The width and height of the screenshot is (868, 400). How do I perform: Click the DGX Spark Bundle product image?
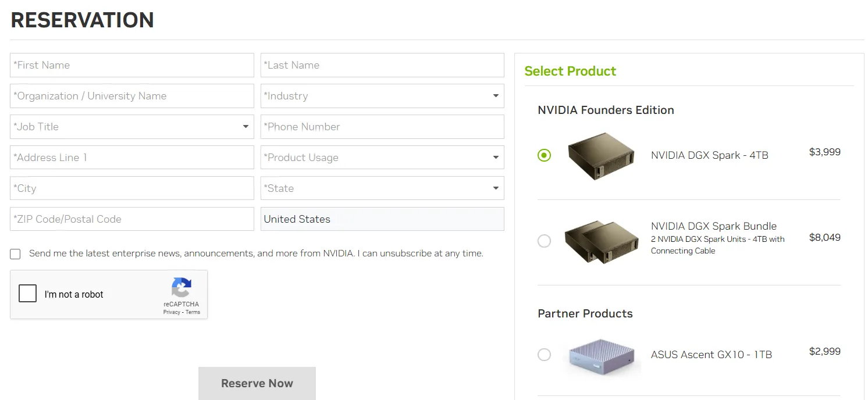[x=601, y=240]
